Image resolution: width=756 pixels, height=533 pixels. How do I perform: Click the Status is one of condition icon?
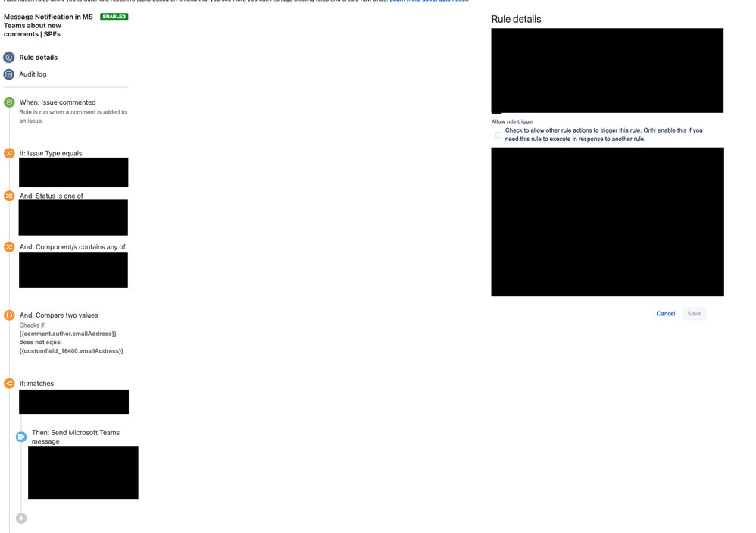coord(9,196)
